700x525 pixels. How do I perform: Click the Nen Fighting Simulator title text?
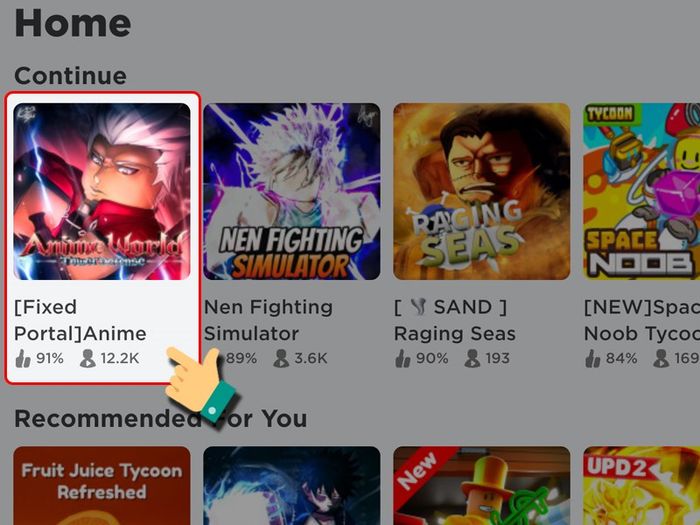coord(268,321)
